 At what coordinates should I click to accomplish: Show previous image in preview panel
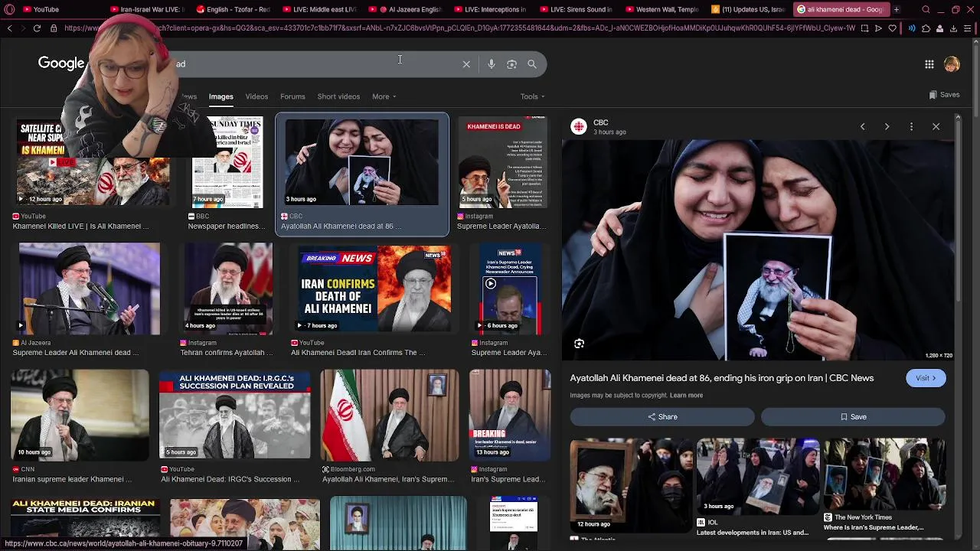click(x=862, y=126)
